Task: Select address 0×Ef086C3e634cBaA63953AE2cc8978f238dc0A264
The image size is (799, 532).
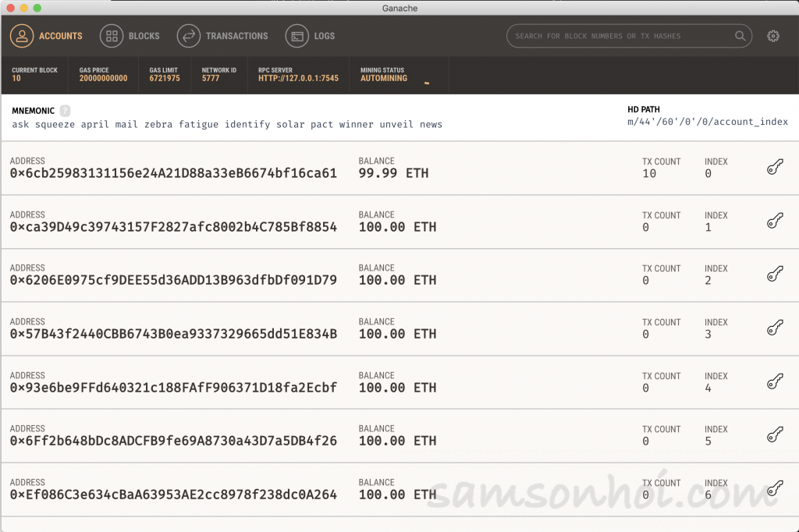Action: [x=173, y=495]
